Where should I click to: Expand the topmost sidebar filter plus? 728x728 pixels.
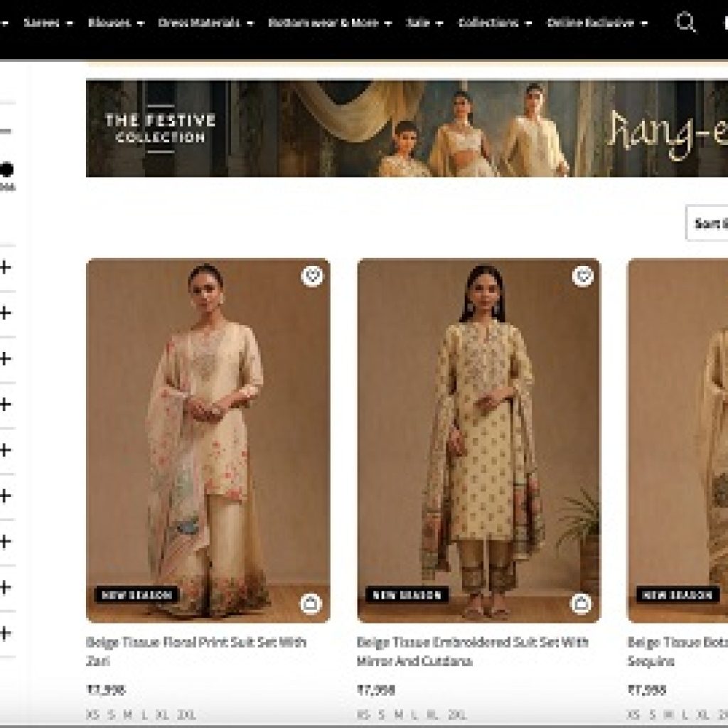pyautogui.click(x=6, y=268)
